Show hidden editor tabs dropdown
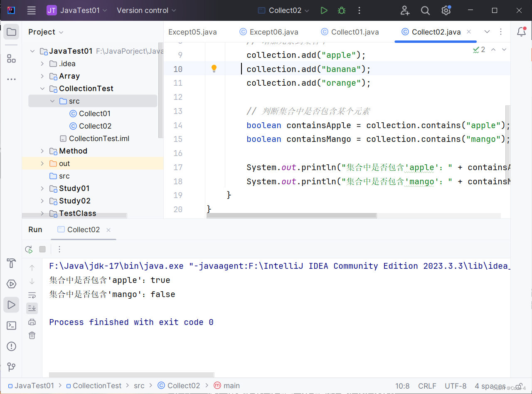 pos(487,32)
